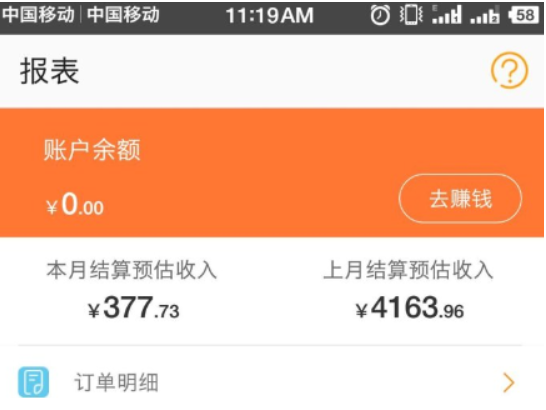The height and width of the screenshot is (410, 546).
Task: Tap the 去赚钱 button
Action: (x=460, y=198)
